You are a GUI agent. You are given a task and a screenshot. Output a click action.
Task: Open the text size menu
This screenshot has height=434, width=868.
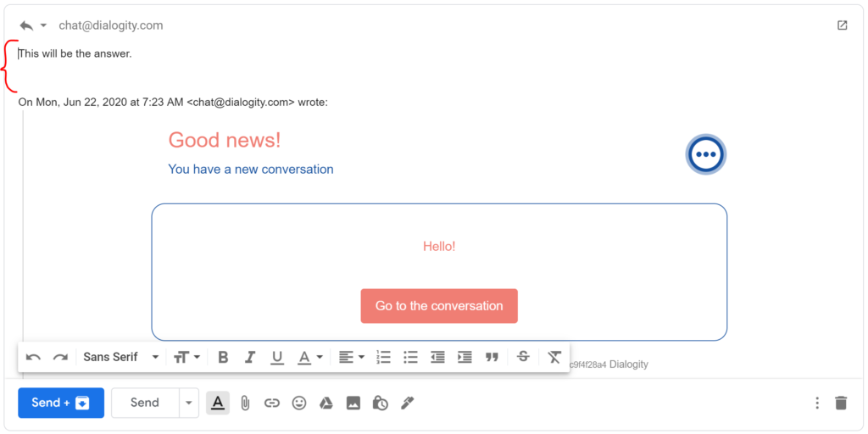[187, 358]
